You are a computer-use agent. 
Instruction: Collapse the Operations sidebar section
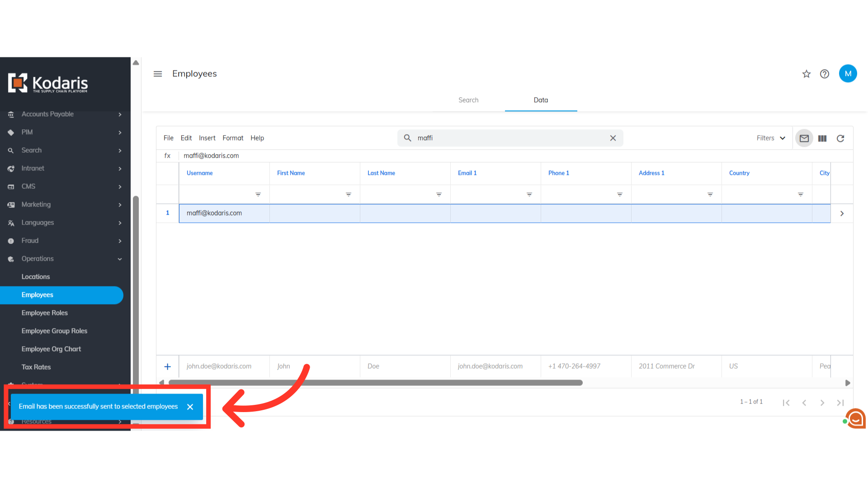point(120,259)
